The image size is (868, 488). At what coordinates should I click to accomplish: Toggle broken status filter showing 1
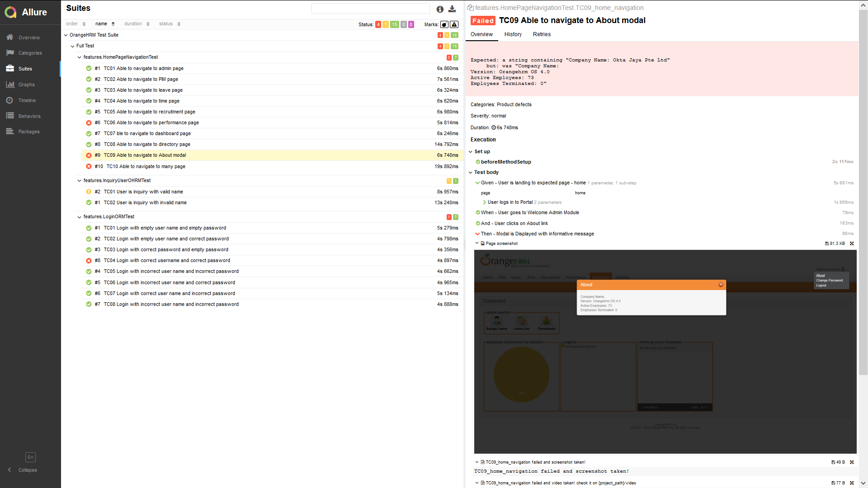coord(386,24)
